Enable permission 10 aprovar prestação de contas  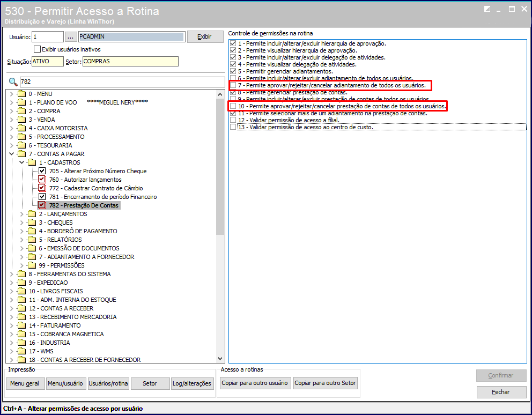233,106
